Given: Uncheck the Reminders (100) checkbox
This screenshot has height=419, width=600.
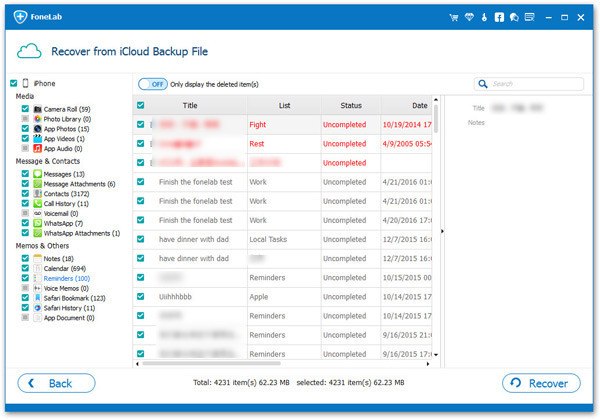Looking at the screenshot, I should point(25,278).
